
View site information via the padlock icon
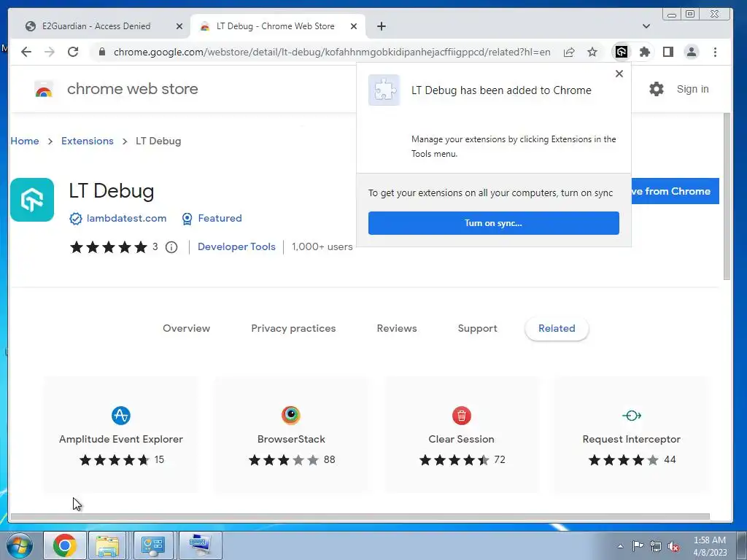(x=101, y=52)
